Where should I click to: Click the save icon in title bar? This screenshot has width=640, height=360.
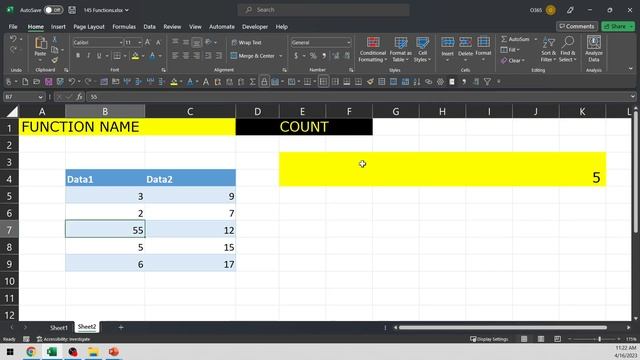(x=72, y=10)
